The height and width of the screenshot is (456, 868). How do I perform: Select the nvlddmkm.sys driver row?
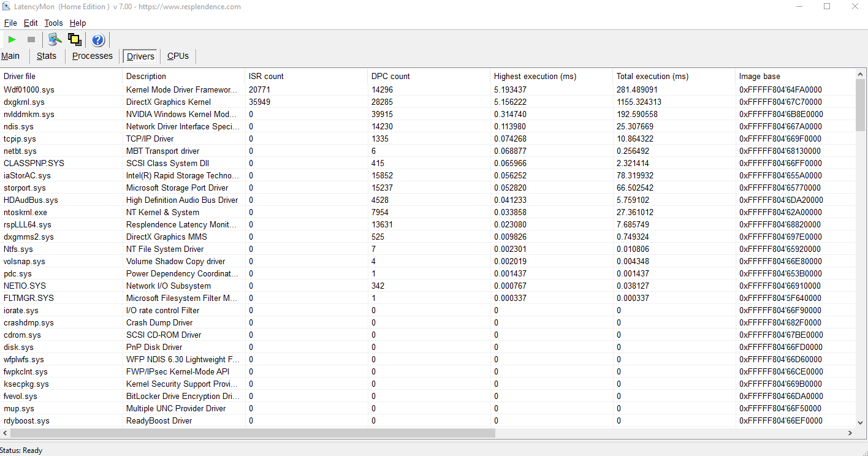click(427, 114)
